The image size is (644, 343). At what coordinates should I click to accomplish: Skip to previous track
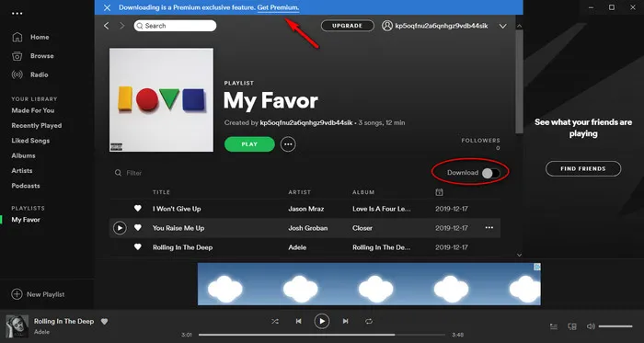coord(299,321)
